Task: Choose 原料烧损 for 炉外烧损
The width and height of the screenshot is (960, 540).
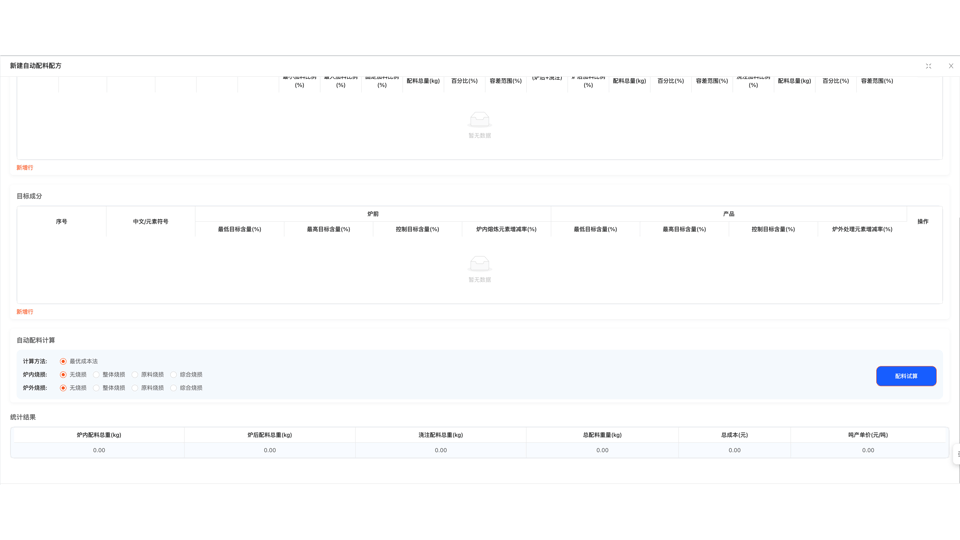Action: coord(135,388)
